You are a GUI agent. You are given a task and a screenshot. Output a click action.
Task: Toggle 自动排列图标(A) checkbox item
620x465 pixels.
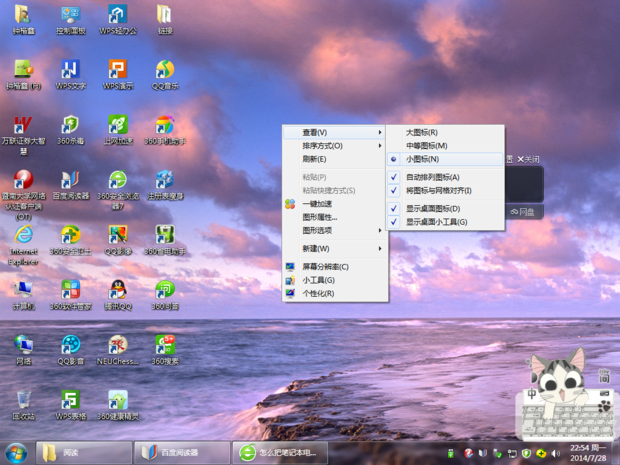tap(432, 177)
